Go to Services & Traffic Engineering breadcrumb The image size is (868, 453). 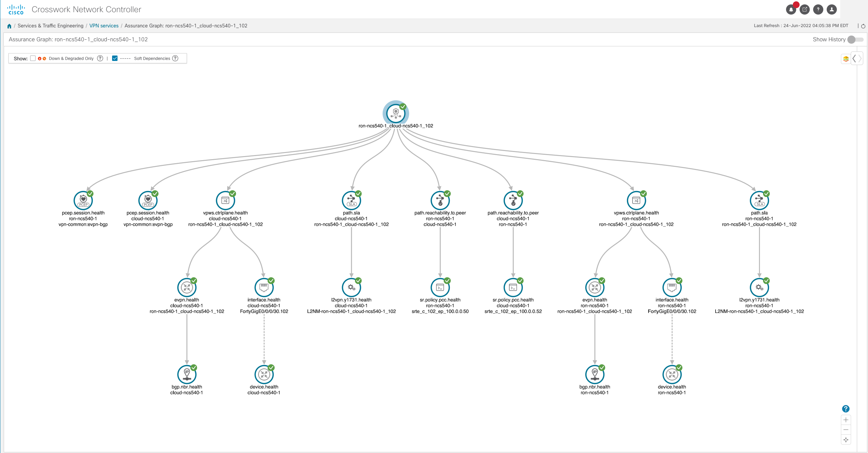[50, 26]
